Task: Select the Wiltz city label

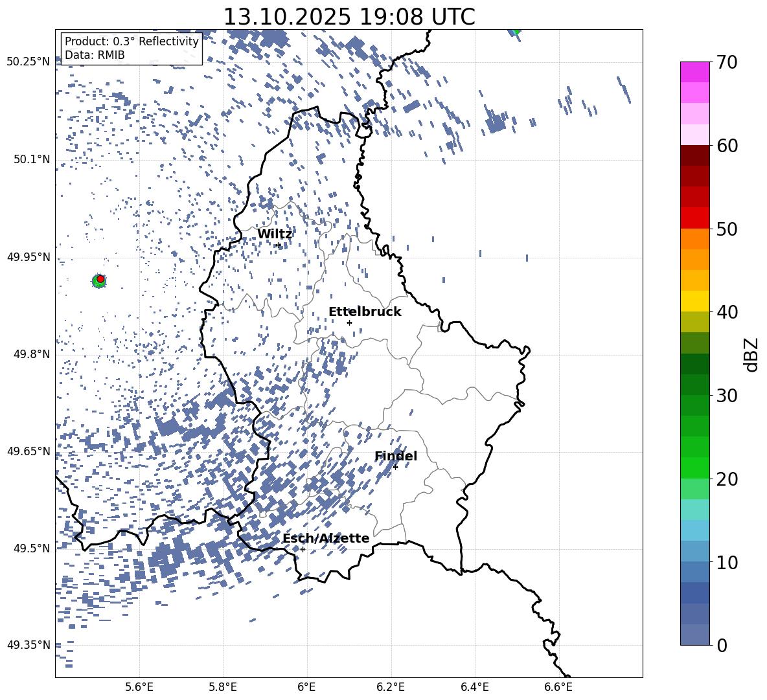Action: (x=275, y=234)
